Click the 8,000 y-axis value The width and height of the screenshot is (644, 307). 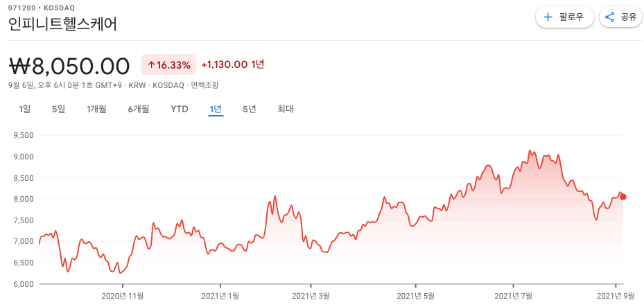pos(25,199)
